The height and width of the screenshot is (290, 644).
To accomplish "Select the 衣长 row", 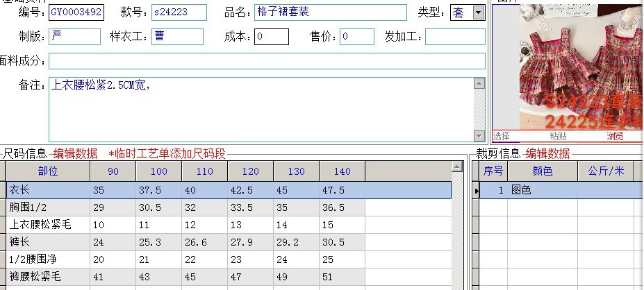I will point(229,190).
